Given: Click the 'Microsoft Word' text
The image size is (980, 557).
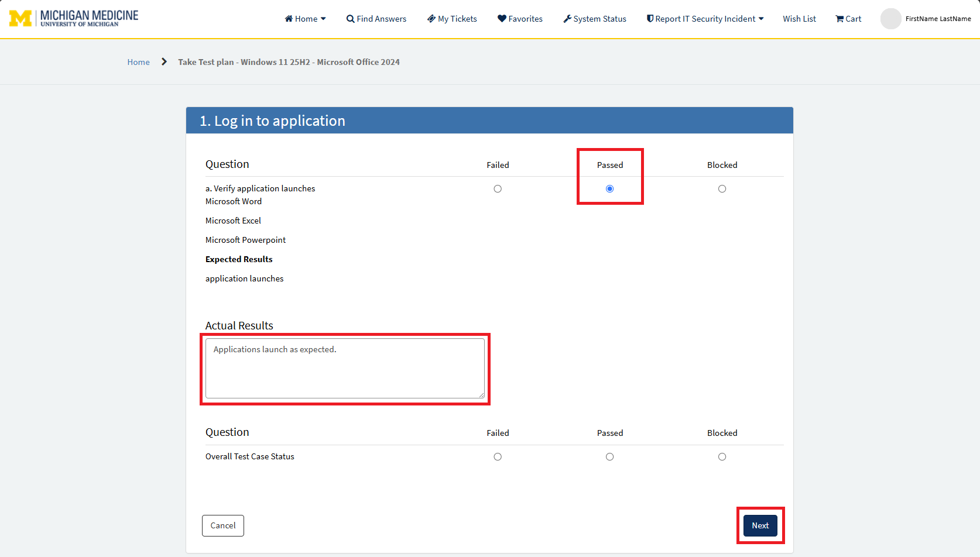Looking at the screenshot, I should click(x=234, y=201).
